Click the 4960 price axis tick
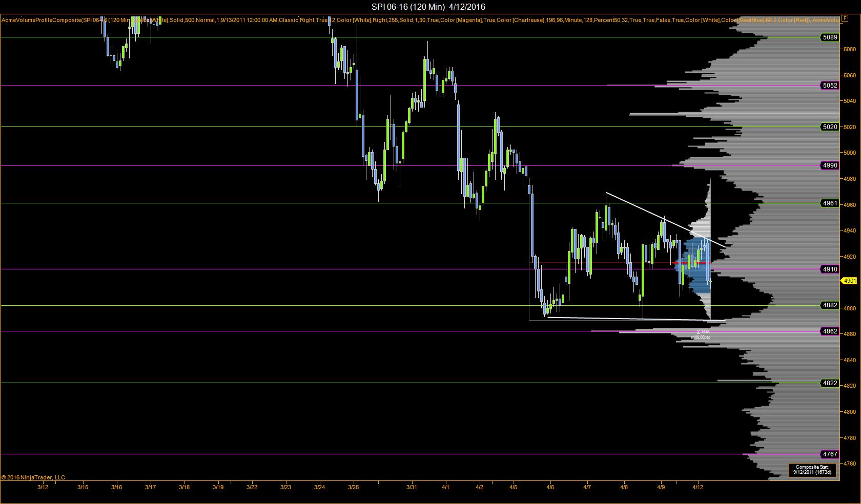Viewport: 861px width, 504px height. click(850, 205)
